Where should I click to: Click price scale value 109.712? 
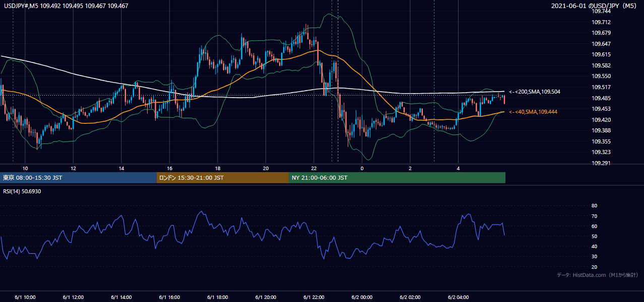pyautogui.click(x=601, y=22)
